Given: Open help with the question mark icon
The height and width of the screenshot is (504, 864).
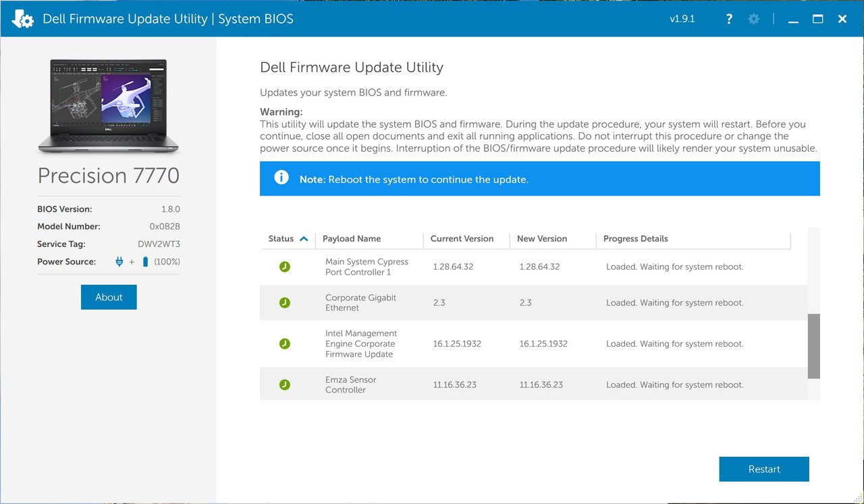Looking at the screenshot, I should coord(729,19).
